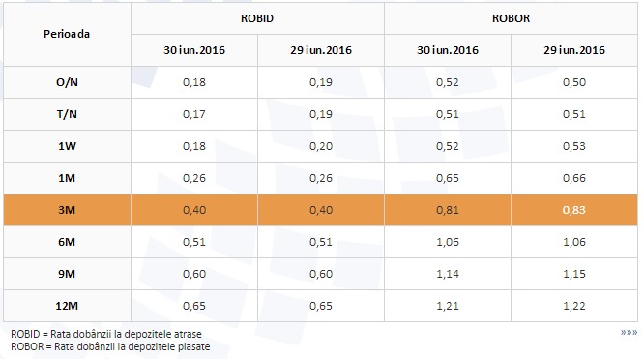Select the 1M row label
Screen dimensions: 644x359
coord(67,178)
